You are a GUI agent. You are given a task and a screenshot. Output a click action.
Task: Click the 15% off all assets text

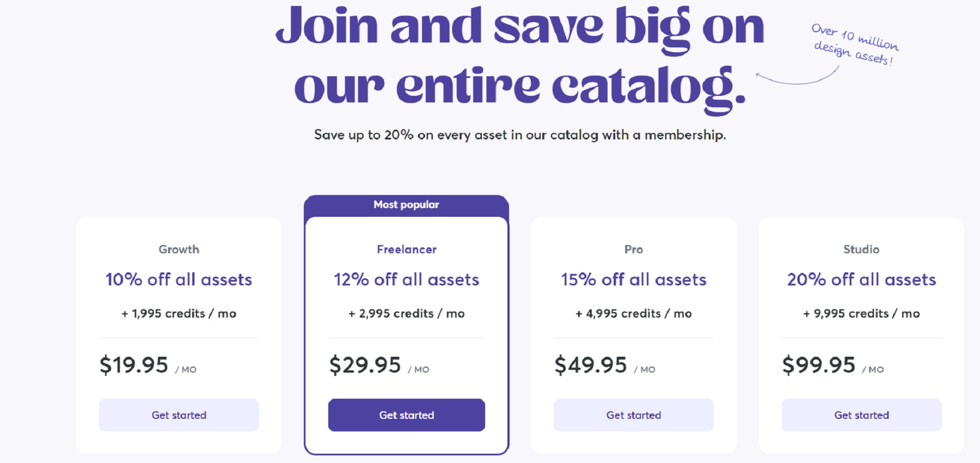tap(633, 279)
